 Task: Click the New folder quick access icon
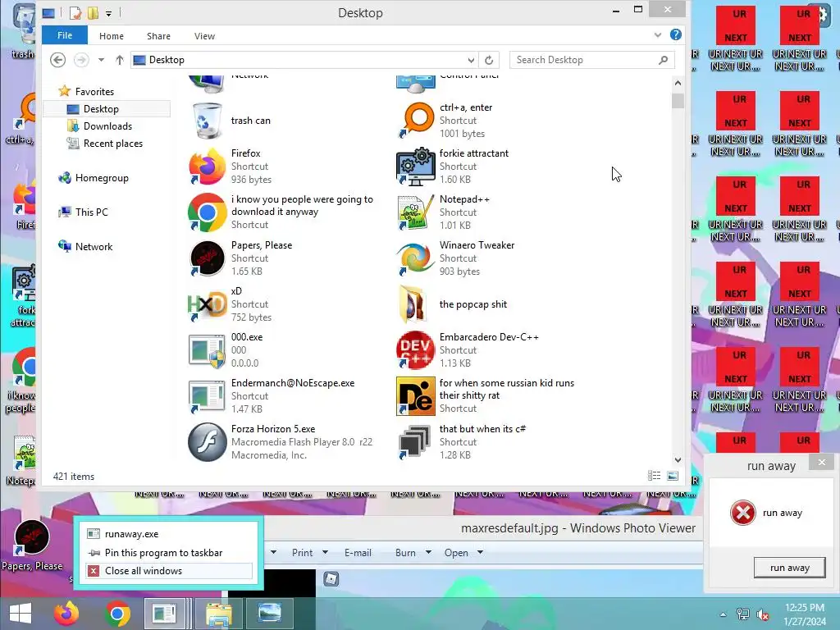(94, 13)
